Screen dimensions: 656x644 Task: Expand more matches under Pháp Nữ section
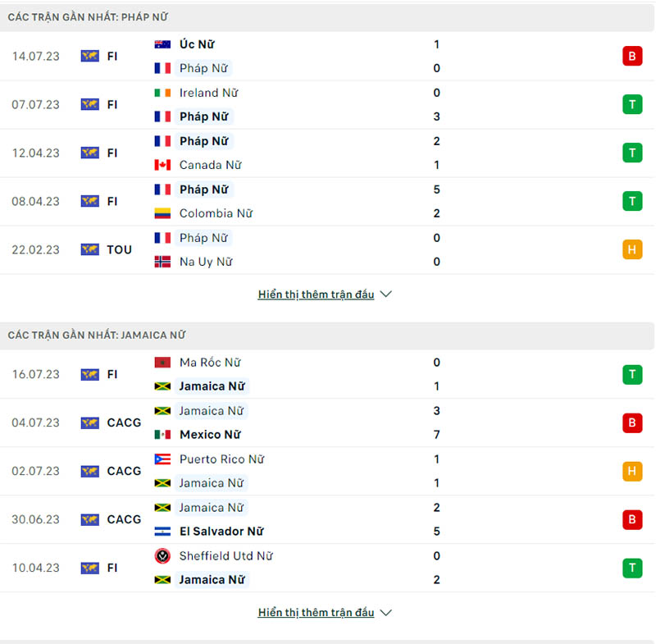click(x=325, y=295)
